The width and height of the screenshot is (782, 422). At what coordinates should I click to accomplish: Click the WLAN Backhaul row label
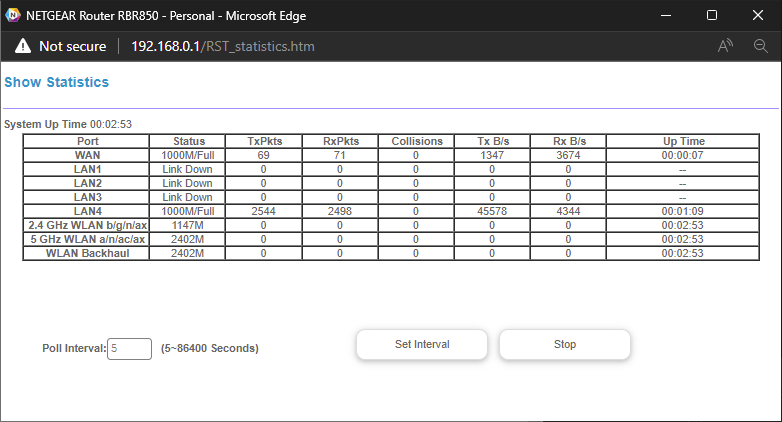88,253
